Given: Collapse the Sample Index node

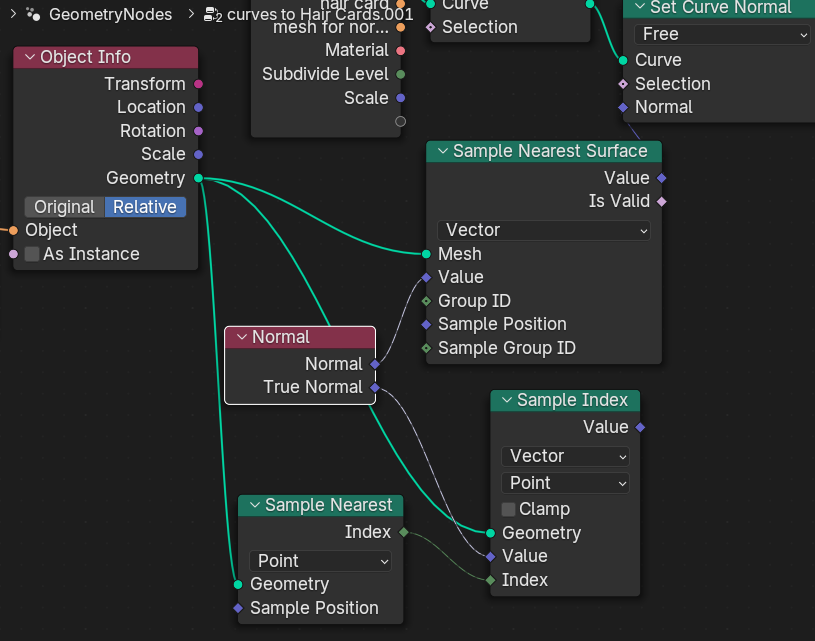Looking at the screenshot, I should click(x=506, y=400).
